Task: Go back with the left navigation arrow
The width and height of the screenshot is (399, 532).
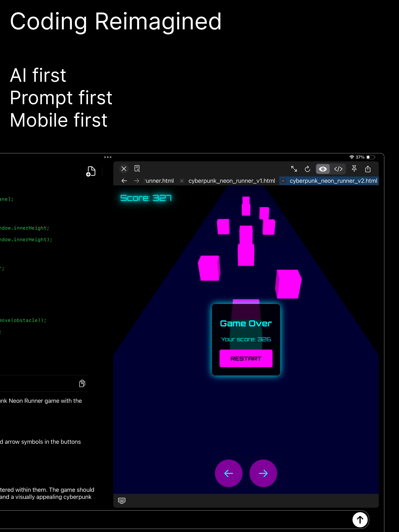Action: click(124, 181)
